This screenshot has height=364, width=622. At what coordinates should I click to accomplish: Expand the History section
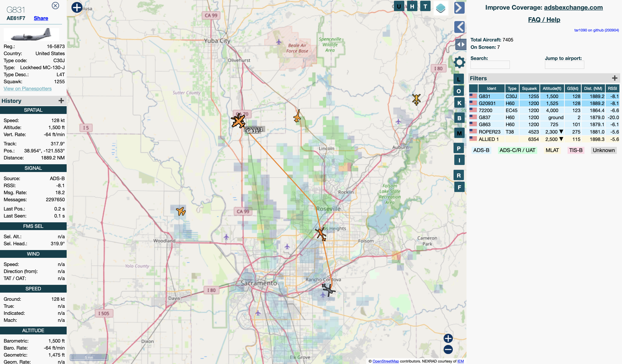point(61,101)
